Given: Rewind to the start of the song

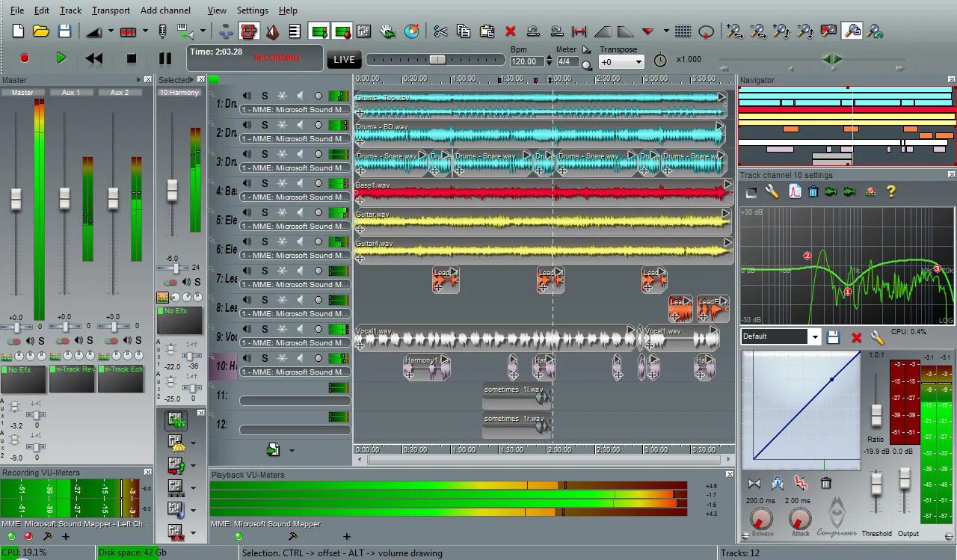Looking at the screenshot, I should pos(94,58).
